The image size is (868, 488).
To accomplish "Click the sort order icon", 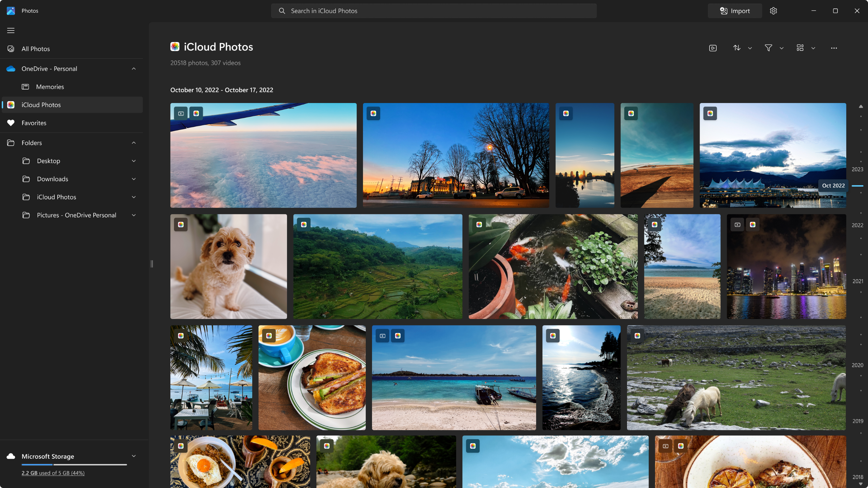I will 738,48.
